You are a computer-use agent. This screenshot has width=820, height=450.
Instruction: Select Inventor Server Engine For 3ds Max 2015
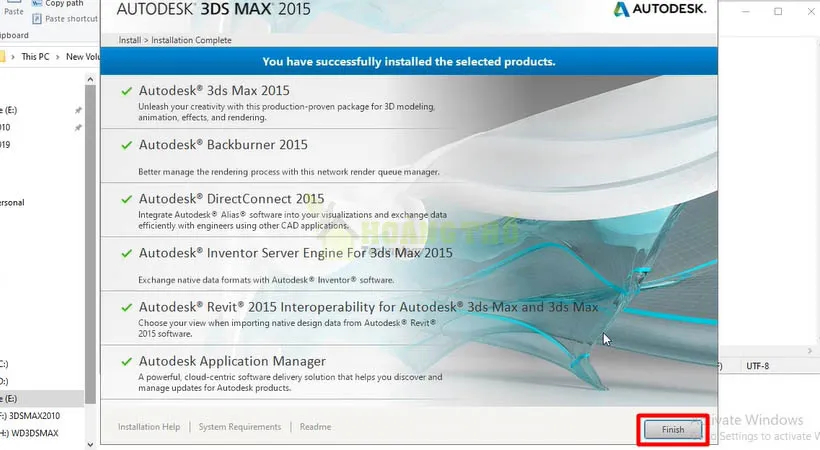[295, 253]
